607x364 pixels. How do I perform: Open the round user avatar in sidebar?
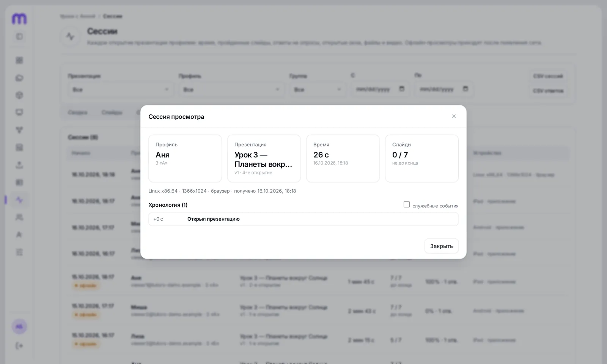point(19,326)
